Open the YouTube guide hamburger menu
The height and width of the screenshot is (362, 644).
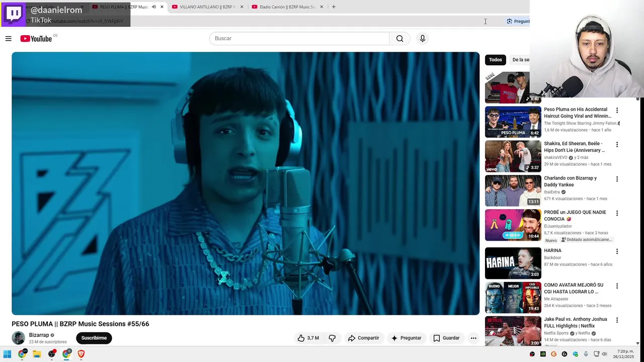[8, 39]
